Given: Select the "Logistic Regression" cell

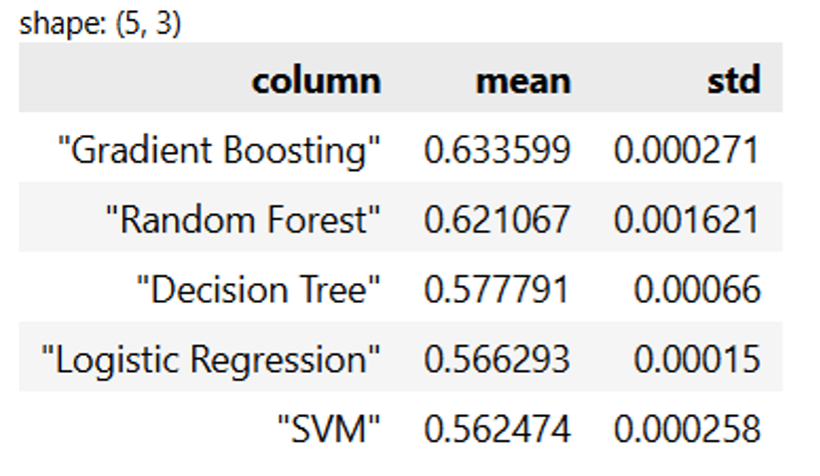Looking at the screenshot, I should (x=212, y=360).
